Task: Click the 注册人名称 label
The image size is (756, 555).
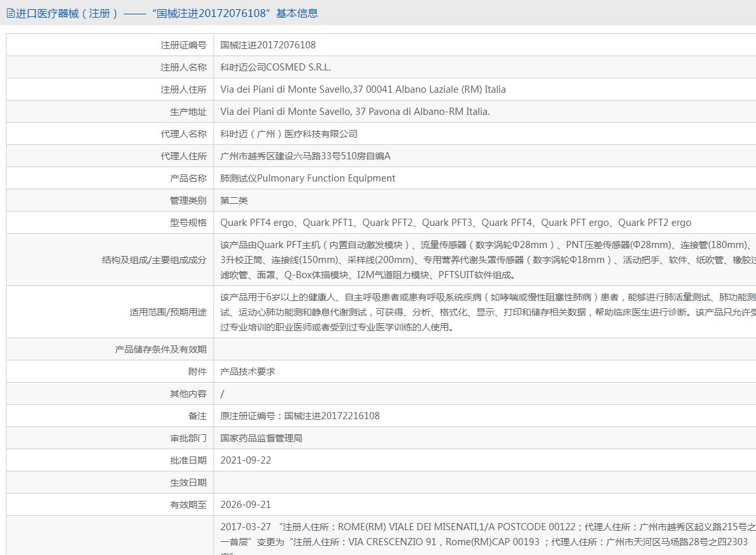Action: (x=183, y=67)
